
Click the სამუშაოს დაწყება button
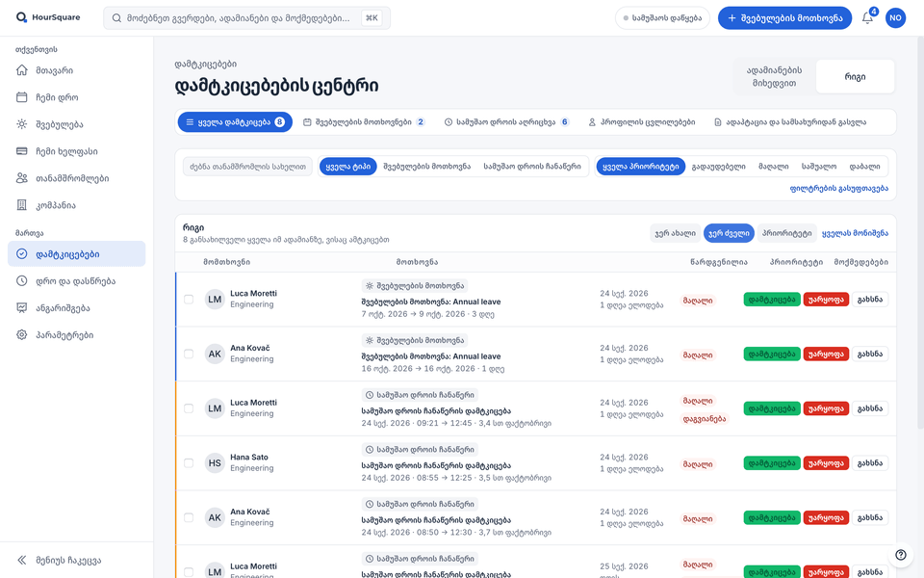click(x=662, y=17)
